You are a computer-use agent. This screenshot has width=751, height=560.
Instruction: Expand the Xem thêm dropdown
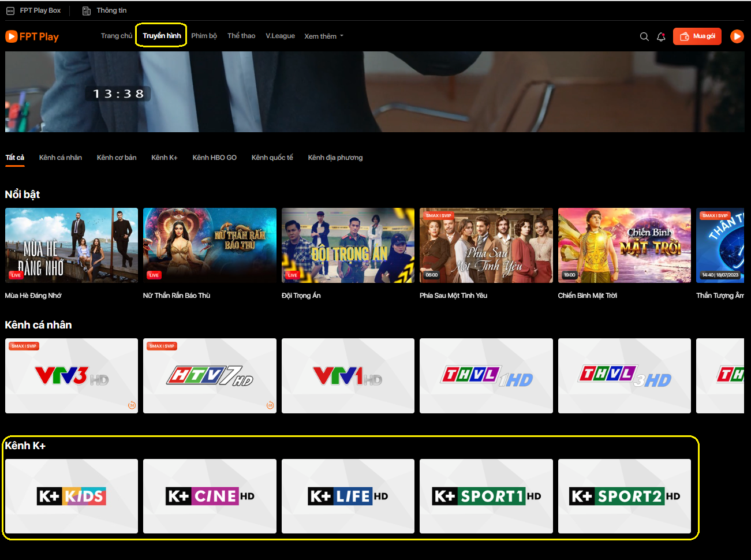click(324, 36)
